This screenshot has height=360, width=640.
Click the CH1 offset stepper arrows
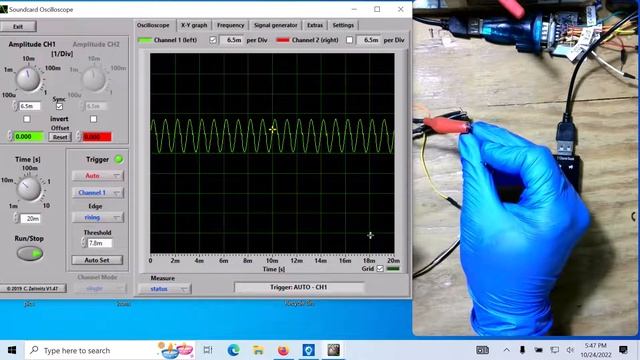(10, 137)
